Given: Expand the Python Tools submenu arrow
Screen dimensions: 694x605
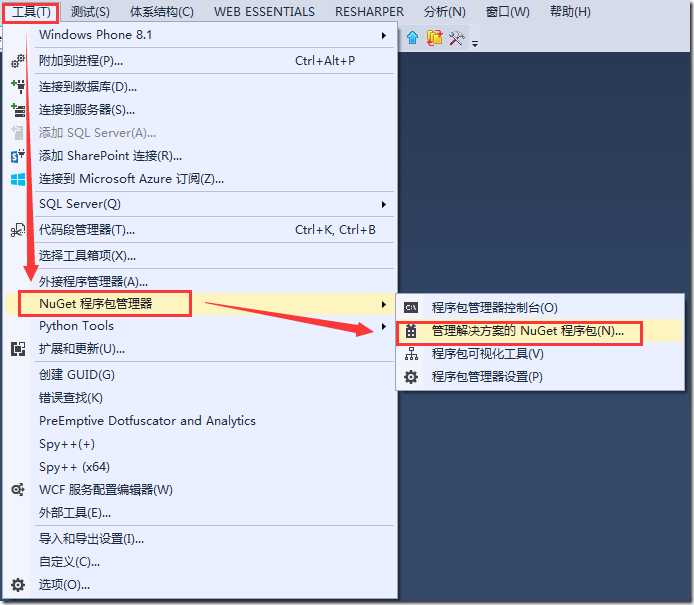Looking at the screenshot, I should tap(384, 326).
